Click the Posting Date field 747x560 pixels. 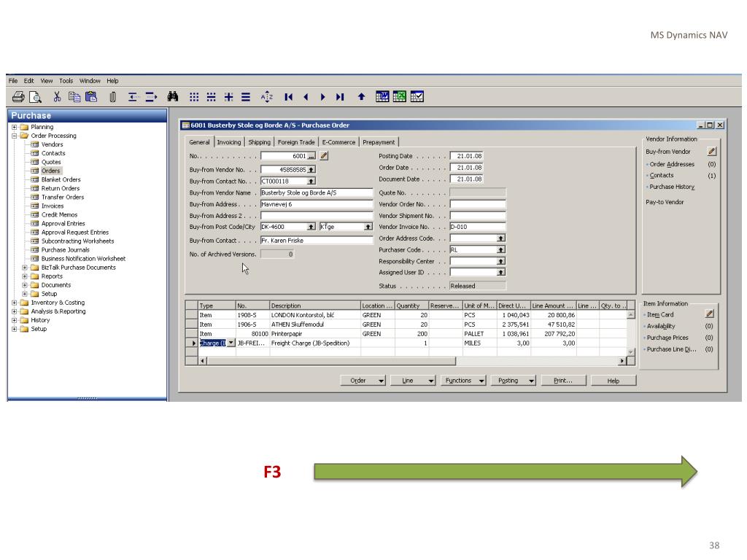coord(466,156)
